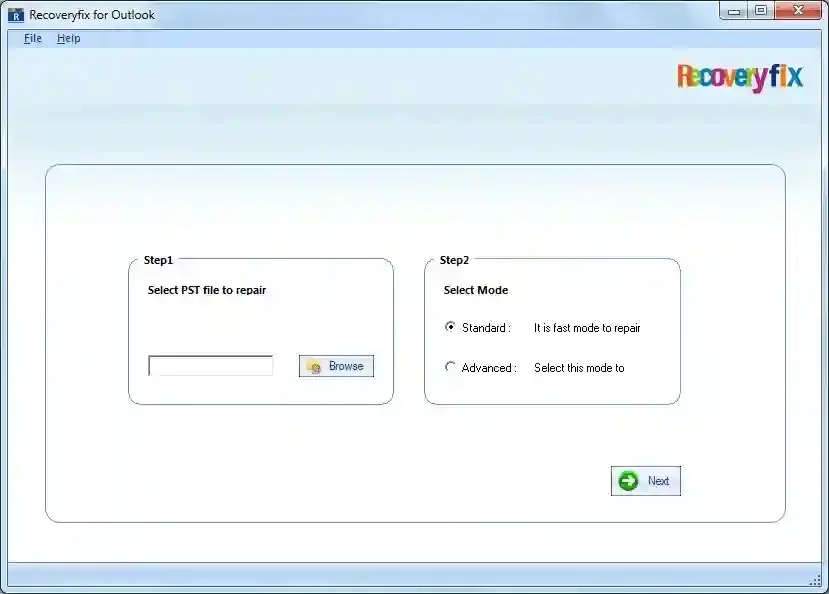The image size is (829, 594).
Task: Click the green arrow icon on Next
Action: coord(628,481)
